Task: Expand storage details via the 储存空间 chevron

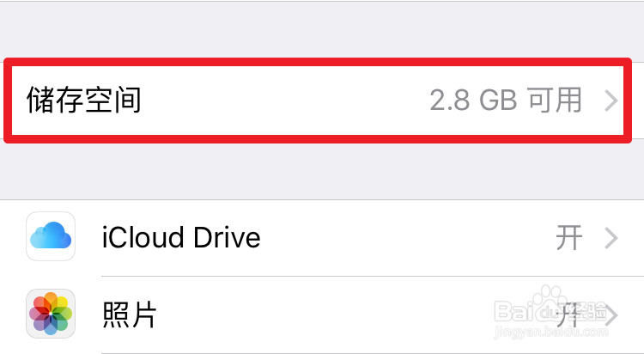Action: click(611, 101)
